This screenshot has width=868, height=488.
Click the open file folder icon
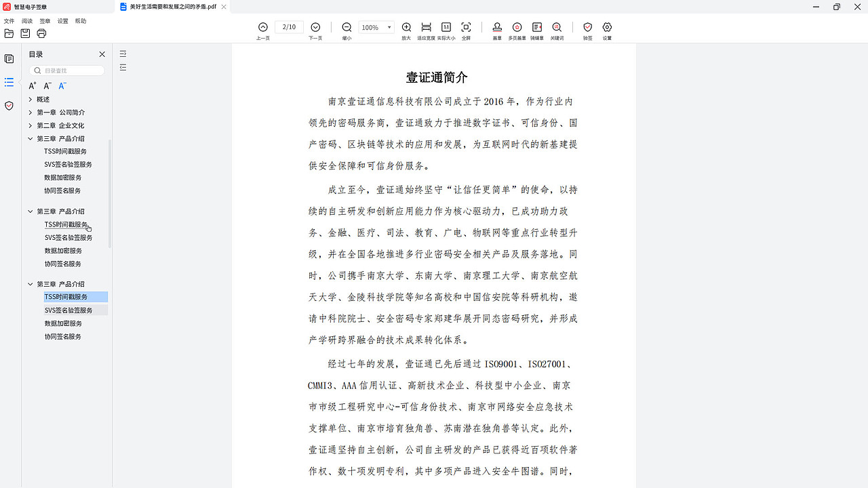9,33
